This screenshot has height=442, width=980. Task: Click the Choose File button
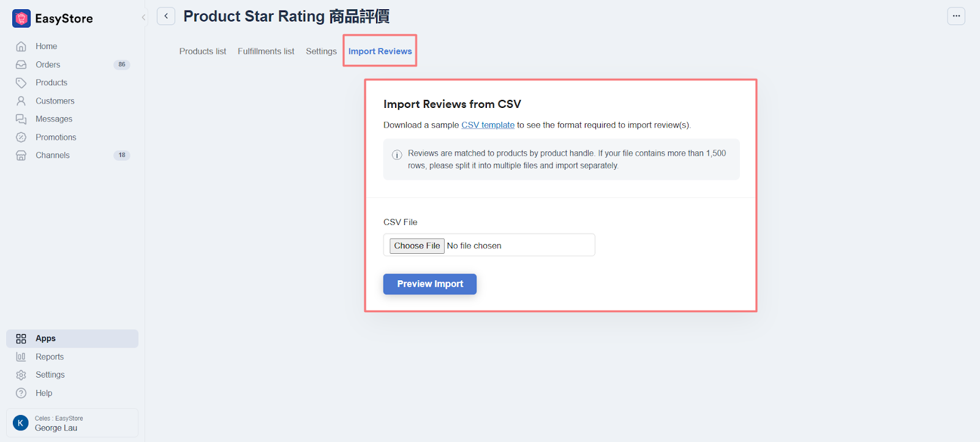[x=417, y=246]
